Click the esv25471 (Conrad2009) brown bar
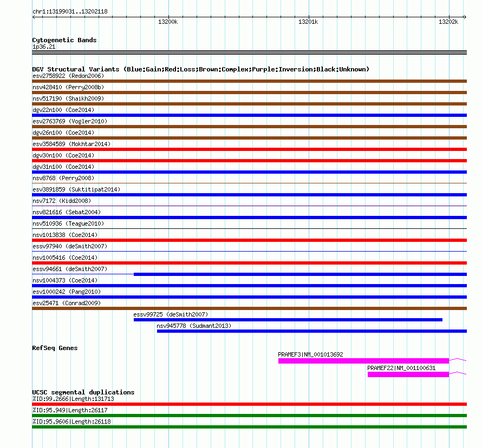The height and width of the screenshot is (448, 482). coord(249,308)
